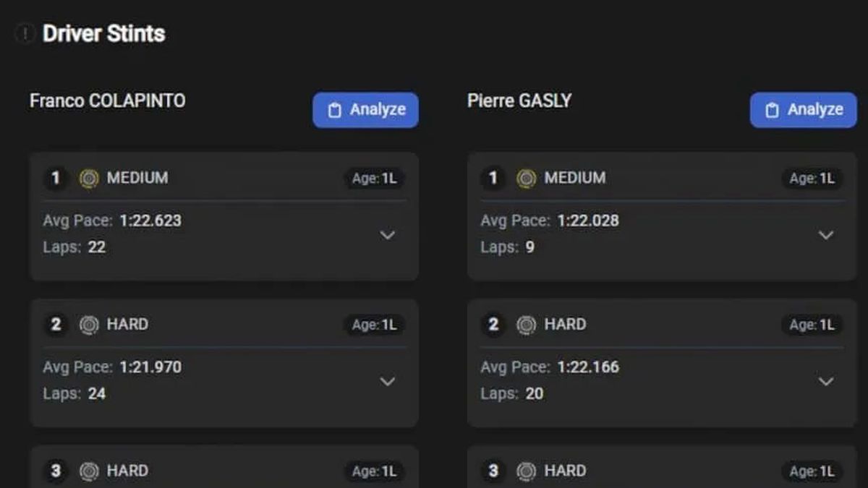Image resolution: width=868 pixels, height=488 pixels.
Task: Expand Colapinto's stint 2 hard details
Action: point(388,381)
